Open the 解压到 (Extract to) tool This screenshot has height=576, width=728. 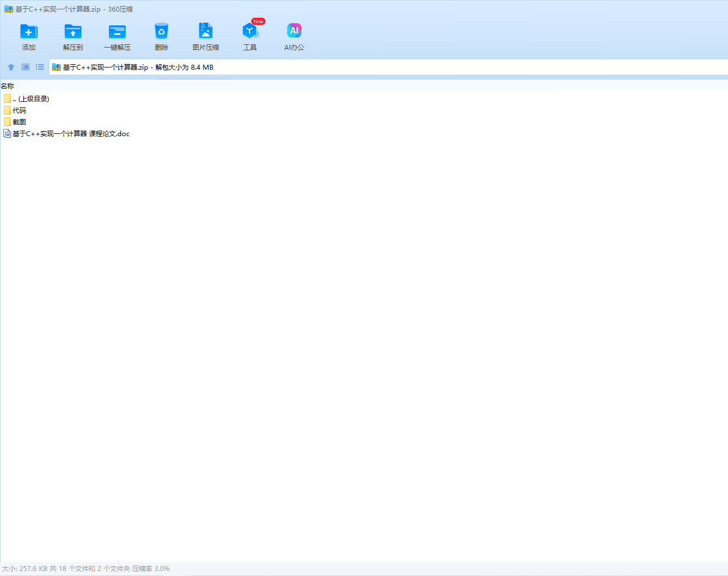click(x=73, y=32)
